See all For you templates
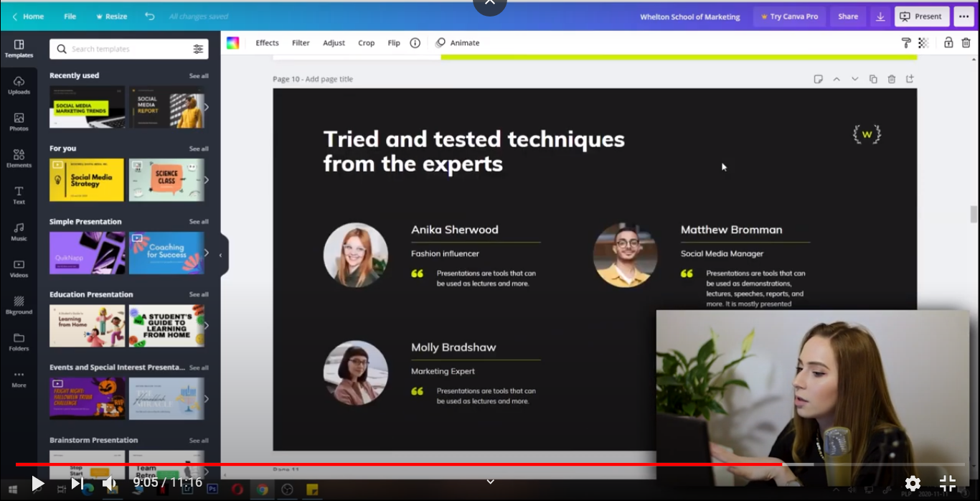Image resolution: width=980 pixels, height=501 pixels. 199,149
